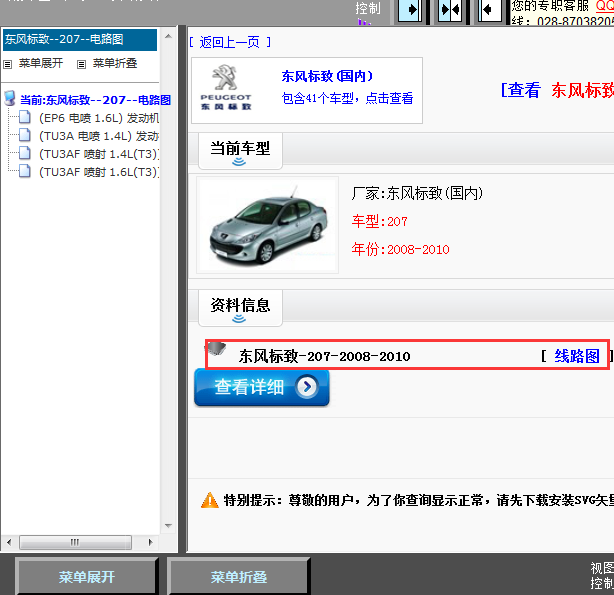Click the blue 查看详细 button
614x595 pixels.
pos(262,387)
